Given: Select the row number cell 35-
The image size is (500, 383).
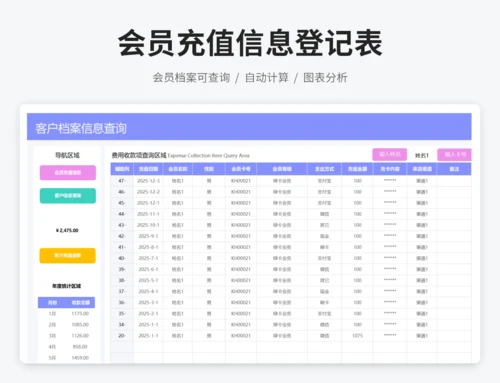Looking at the screenshot, I should coord(122,313).
